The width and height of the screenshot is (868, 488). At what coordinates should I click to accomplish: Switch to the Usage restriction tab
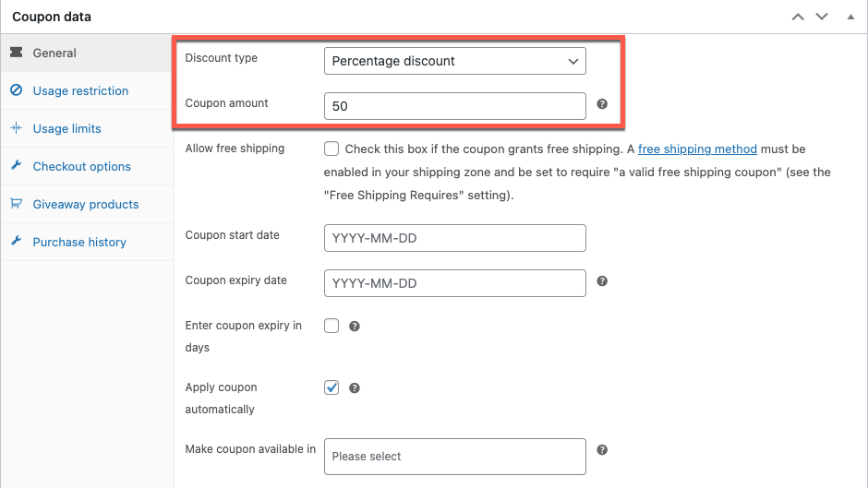(88, 90)
